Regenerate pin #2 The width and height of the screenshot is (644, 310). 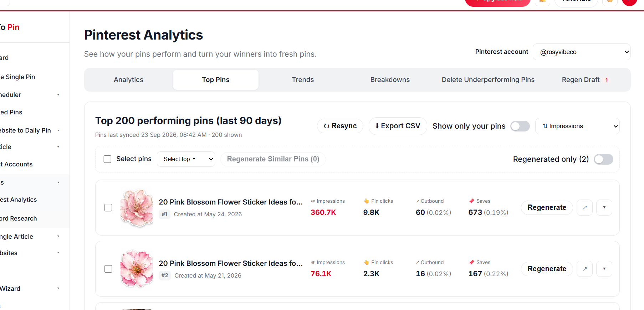pyautogui.click(x=547, y=269)
